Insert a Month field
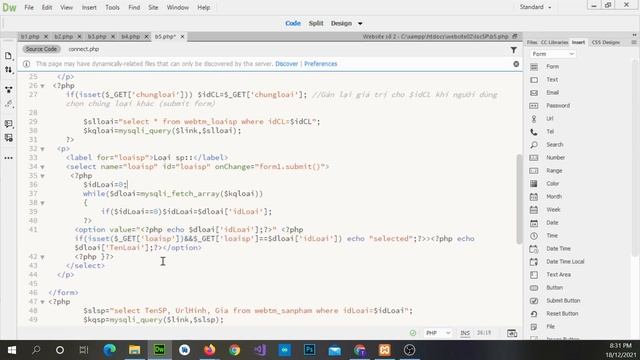Image resolution: width=640 pixels, height=360 pixels. point(553,197)
